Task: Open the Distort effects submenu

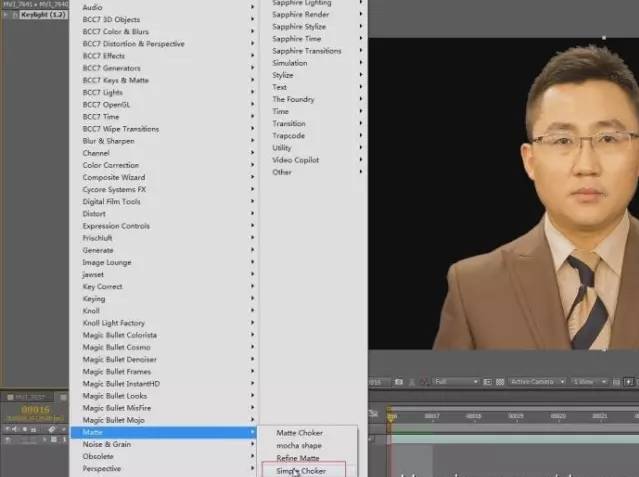Action: click(163, 214)
